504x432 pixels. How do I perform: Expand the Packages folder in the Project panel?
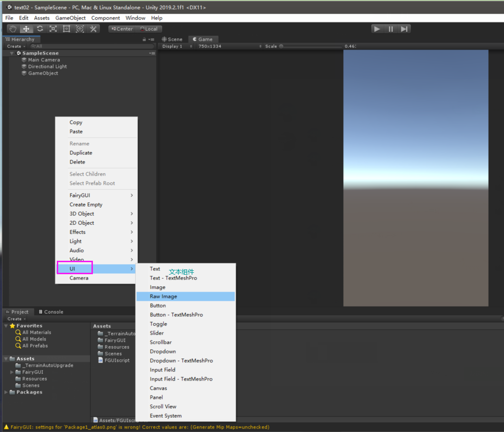pos(5,392)
